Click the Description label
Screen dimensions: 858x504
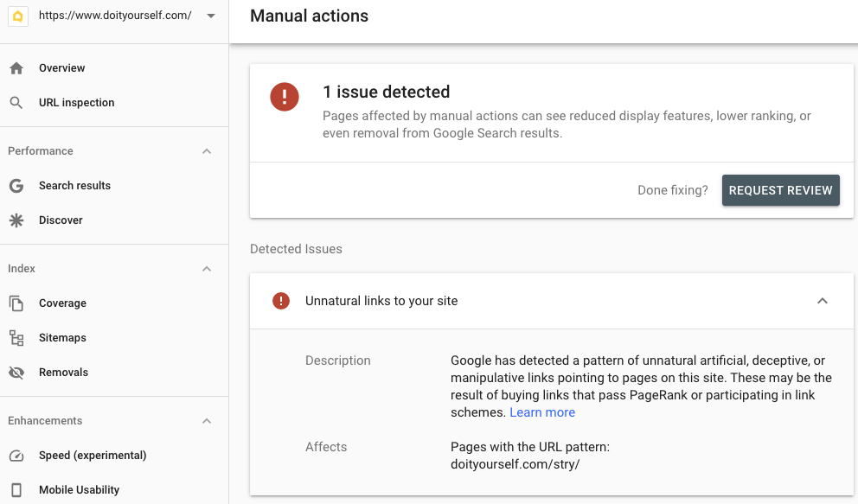pos(337,360)
